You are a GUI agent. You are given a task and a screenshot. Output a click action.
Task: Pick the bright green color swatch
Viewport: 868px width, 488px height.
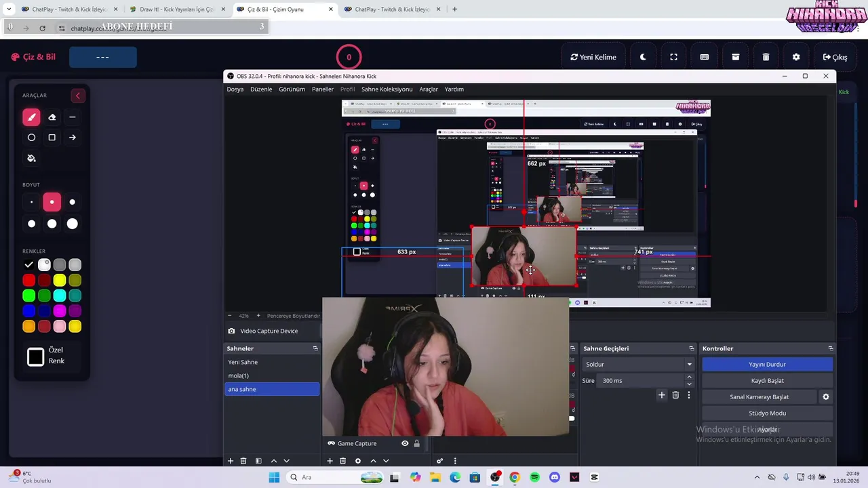tap(28, 296)
